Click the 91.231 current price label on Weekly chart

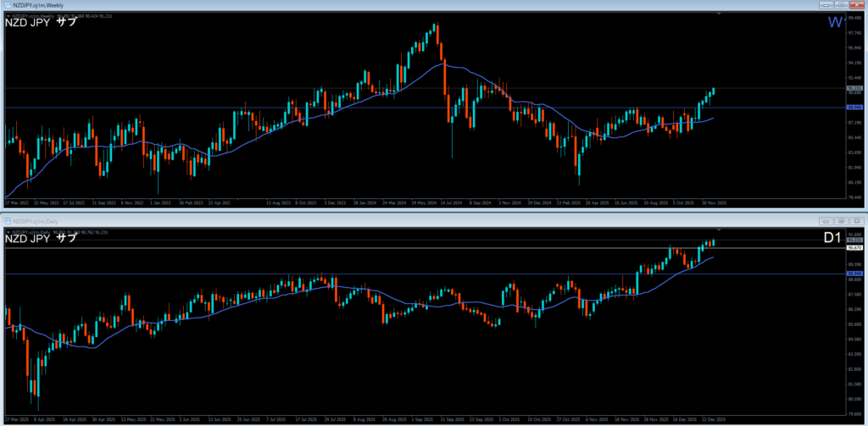854,88
